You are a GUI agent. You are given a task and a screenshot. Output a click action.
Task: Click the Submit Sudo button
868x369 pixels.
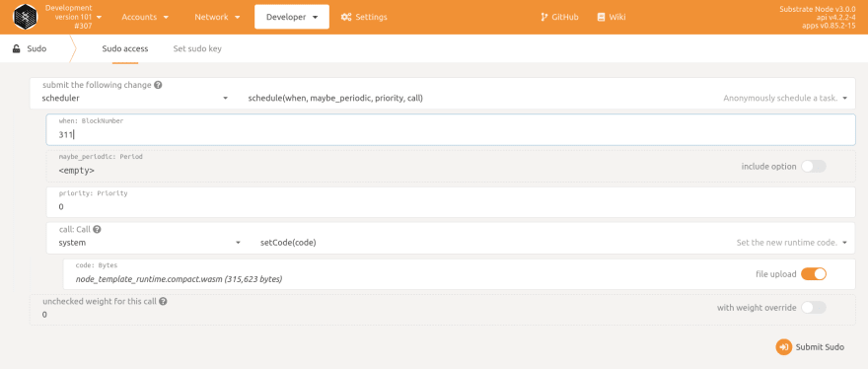811,347
